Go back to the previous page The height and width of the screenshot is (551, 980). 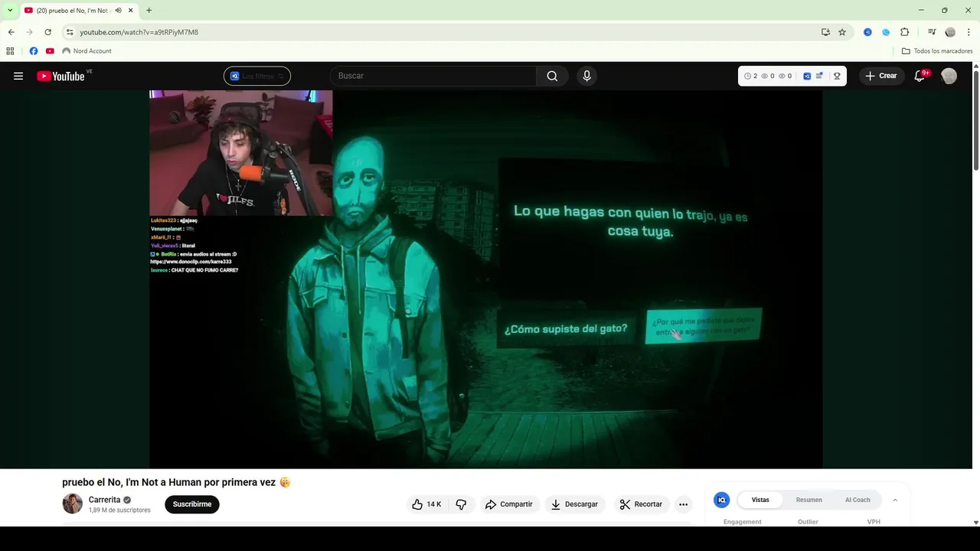pyautogui.click(x=11, y=32)
